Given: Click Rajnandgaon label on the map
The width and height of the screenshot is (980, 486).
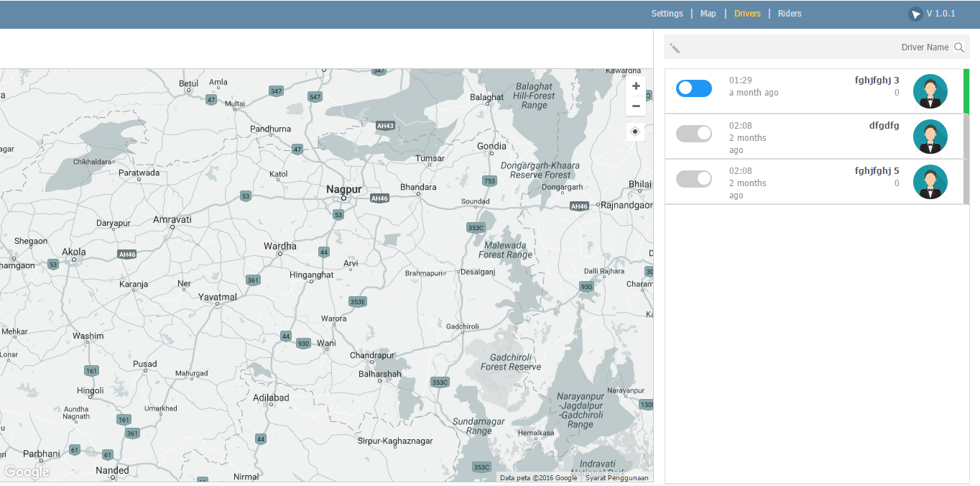Looking at the screenshot, I should 626,205.
